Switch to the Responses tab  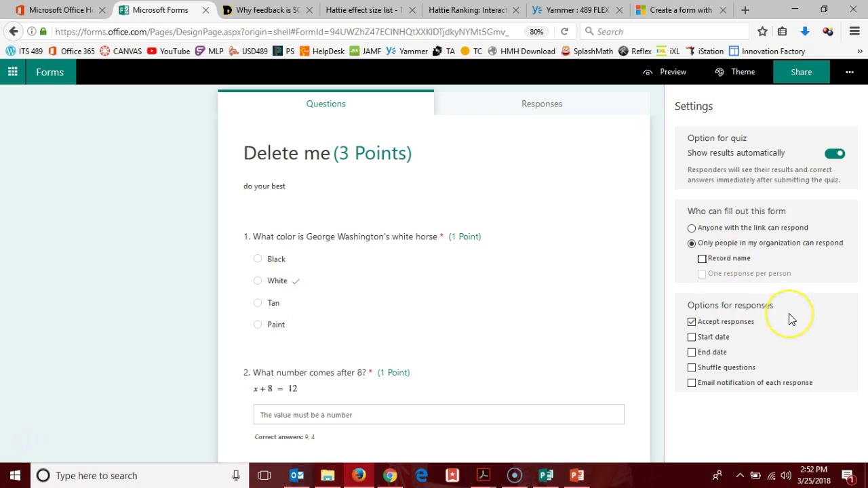point(542,104)
